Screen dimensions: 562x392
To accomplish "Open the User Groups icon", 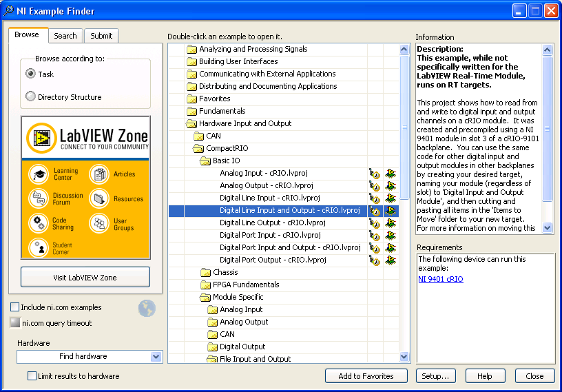I will 99,223.
